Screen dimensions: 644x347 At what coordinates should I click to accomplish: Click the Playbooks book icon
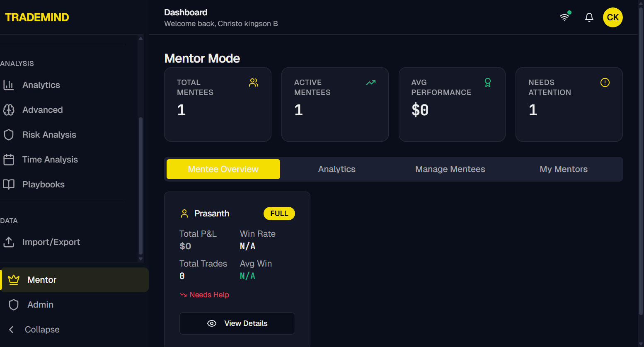click(9, 184)
